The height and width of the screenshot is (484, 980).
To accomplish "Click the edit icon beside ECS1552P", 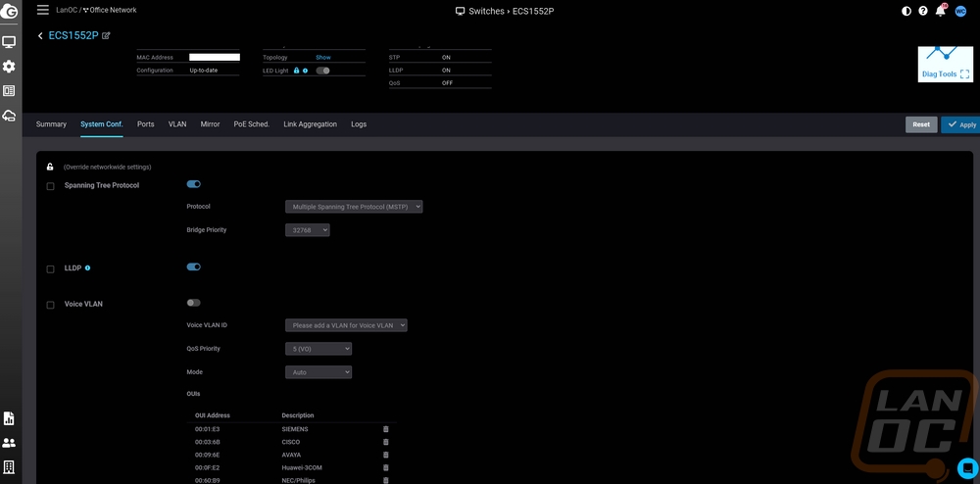I will [x=106, y=35].
